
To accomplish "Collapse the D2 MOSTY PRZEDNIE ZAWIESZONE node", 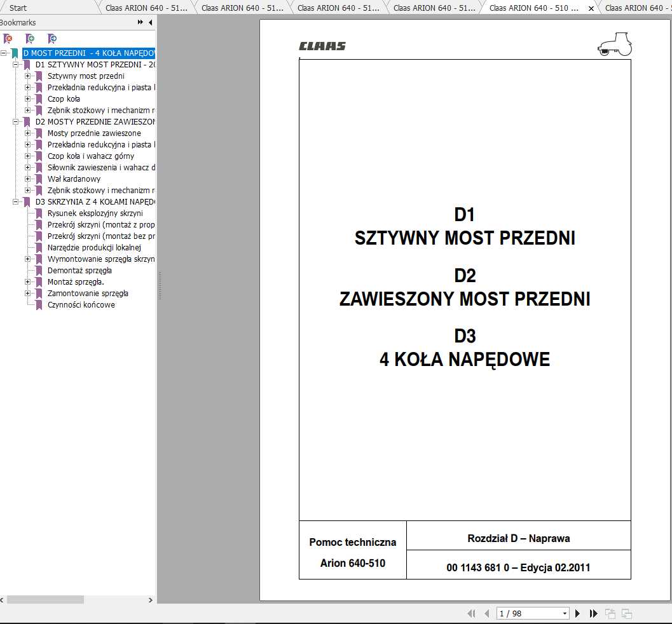I will (x=15, y=121).
